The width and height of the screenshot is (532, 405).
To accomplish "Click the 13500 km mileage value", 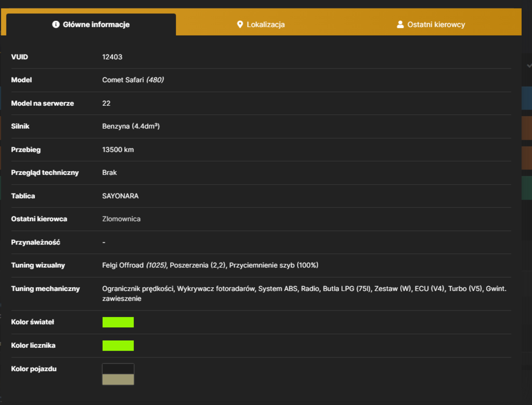I will point(118,150).
